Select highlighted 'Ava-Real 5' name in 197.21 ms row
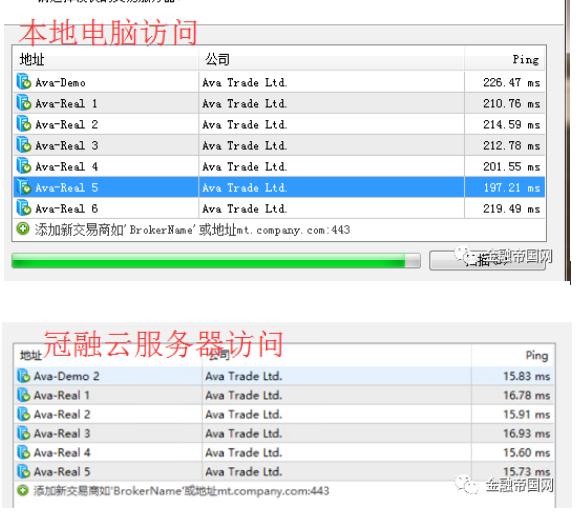The height and width of the screenshot is (513, 577). pos(67,188)
